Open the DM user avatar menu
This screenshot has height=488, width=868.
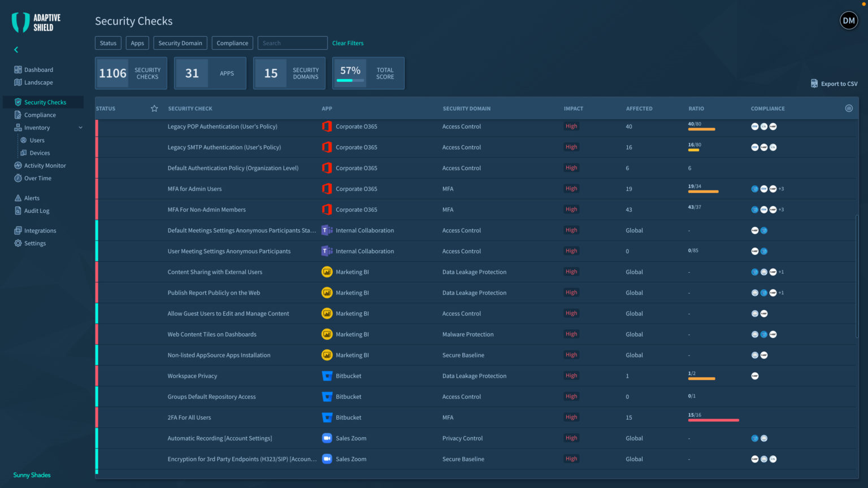coord(849,21)
